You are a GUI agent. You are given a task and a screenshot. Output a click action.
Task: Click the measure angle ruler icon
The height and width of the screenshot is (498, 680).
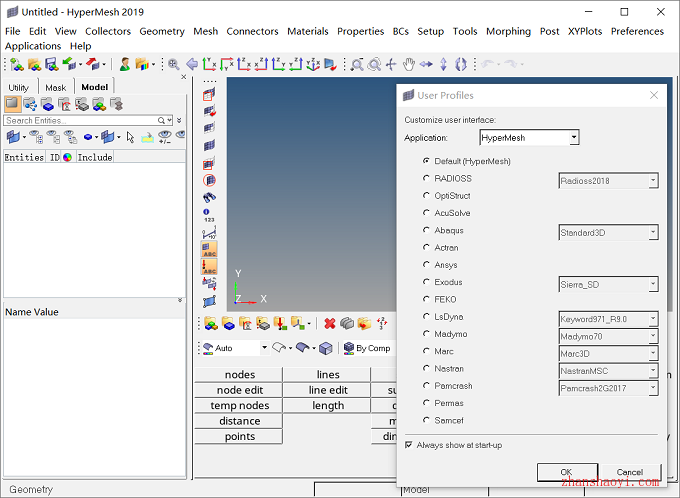(x=209, y=233)
